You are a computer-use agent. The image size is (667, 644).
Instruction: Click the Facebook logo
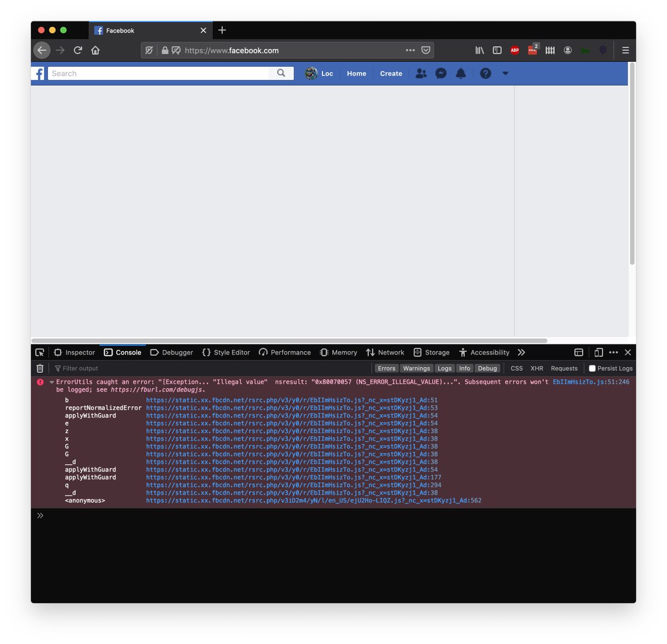click(x=38, y=73)
